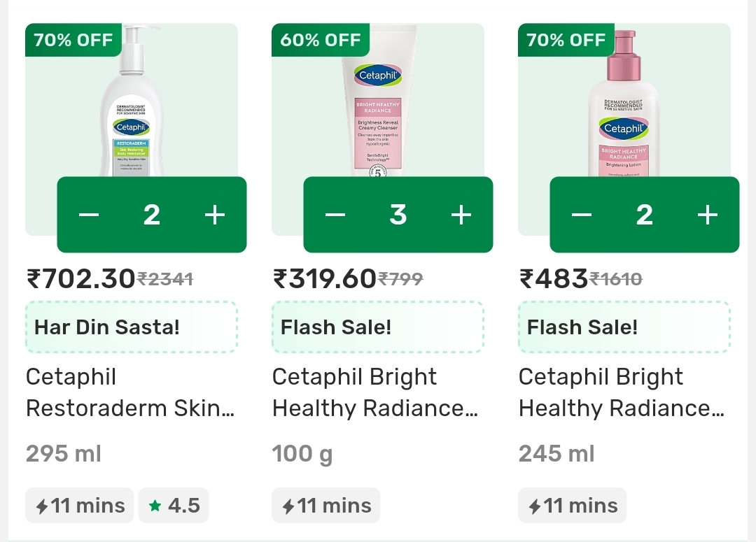This screenshot has height=542, width=756.
Task: Tap minus on the Creamy Cleanser stepper
Action: point(335,215)
